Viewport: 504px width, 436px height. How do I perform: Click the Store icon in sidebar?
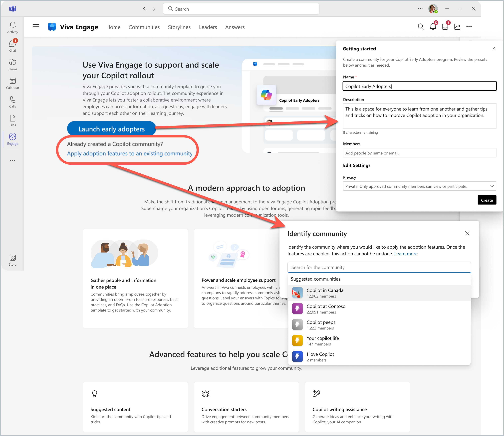(x=13, y=258)
